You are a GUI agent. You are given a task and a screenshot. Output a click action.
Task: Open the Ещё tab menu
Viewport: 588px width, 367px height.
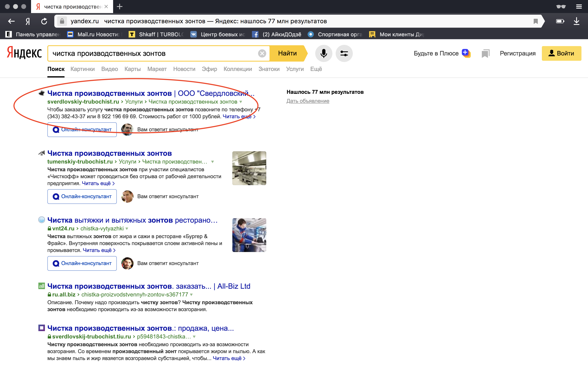(316, 69)
